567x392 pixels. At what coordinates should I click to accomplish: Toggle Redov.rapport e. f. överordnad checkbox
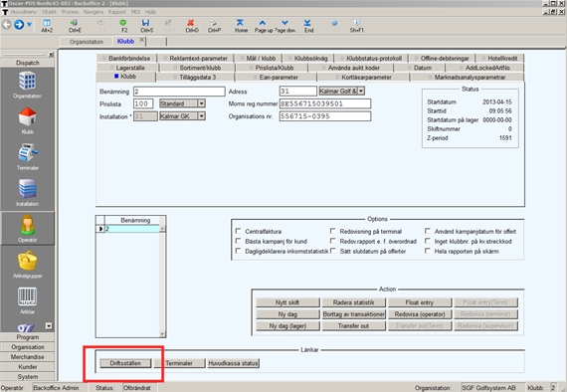pos(332,241)
